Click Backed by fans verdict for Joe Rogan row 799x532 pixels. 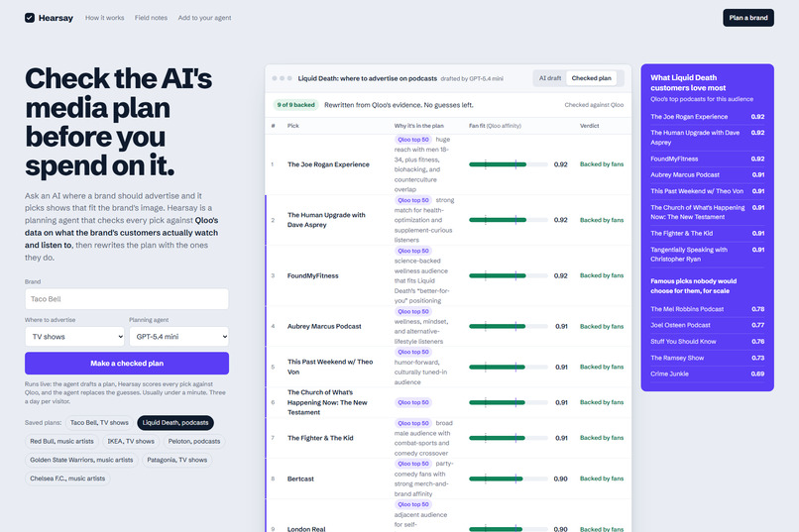pos(602,164)
